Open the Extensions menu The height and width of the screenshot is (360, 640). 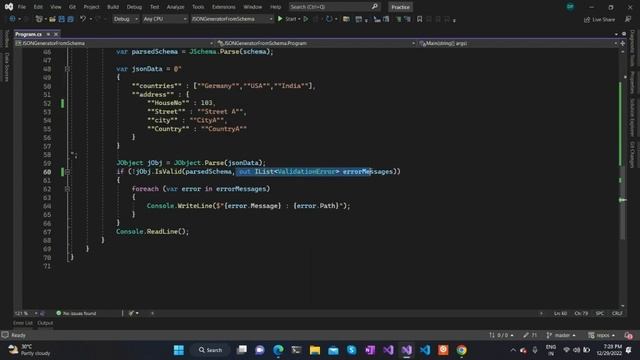point(224,7)
